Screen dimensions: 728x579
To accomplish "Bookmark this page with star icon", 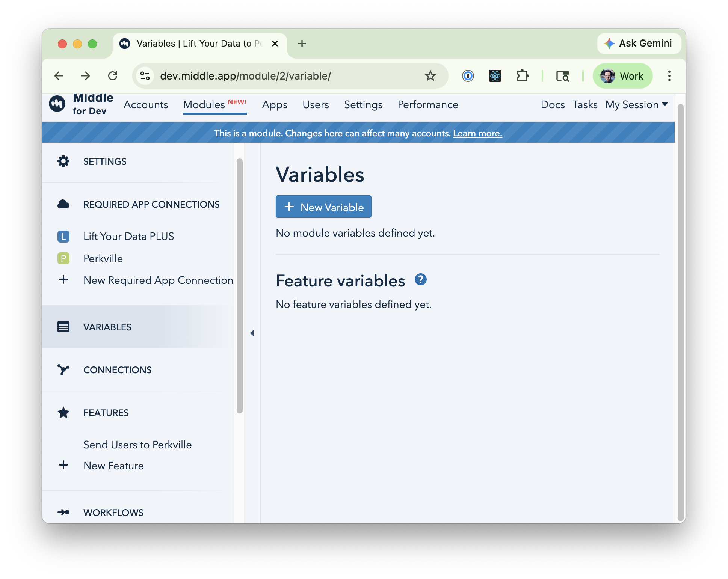I will point(430,76).
